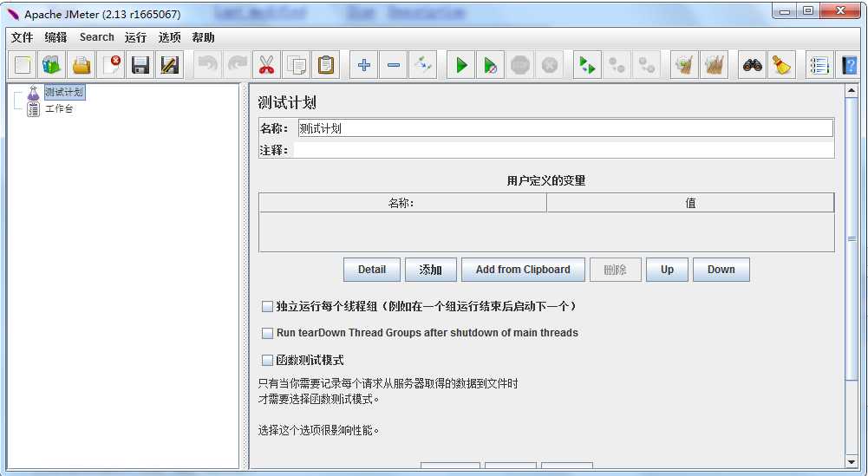The height and width of the screenshot is (476, 868).
Task: Click the Remote Start All icon
Action: [x=587, y=65]
